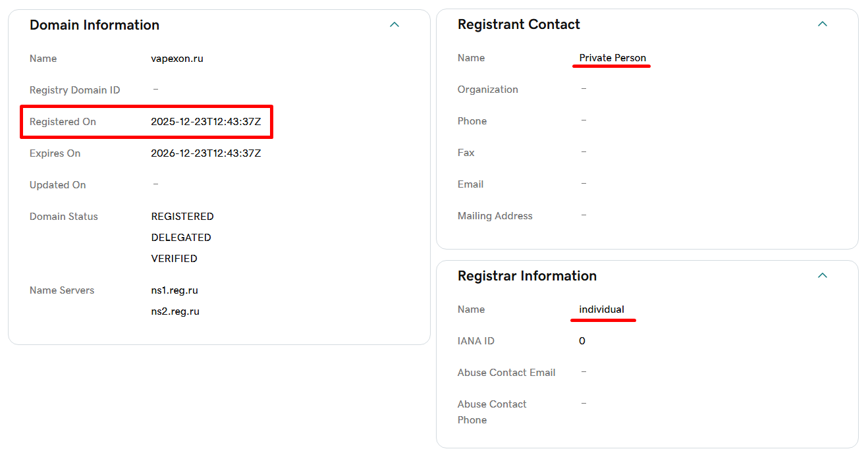Click name server ns1.reg.ru
This screenshot has width=868, height=453.
coord(175,290)
